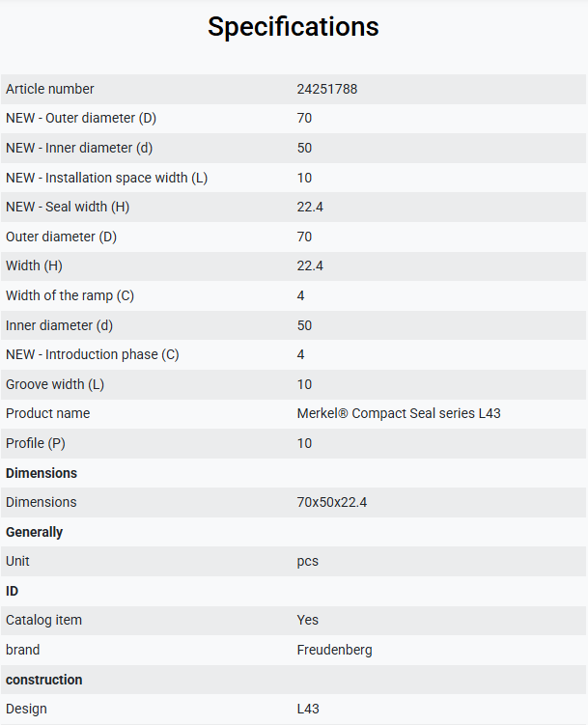Viewport: 588px width, 725px height.
Task: Click the Catalog item value Yes
Action: click(x=307, y=620)
